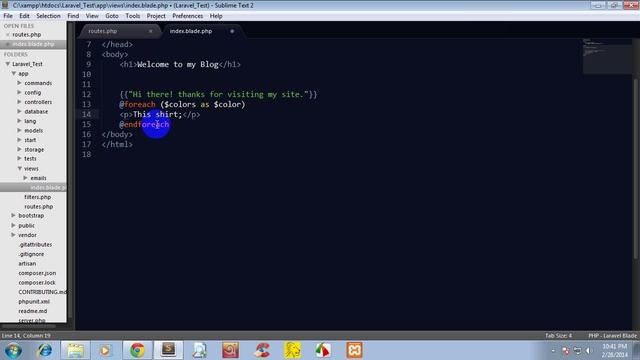Open the Tools menu

coord(133,16)
